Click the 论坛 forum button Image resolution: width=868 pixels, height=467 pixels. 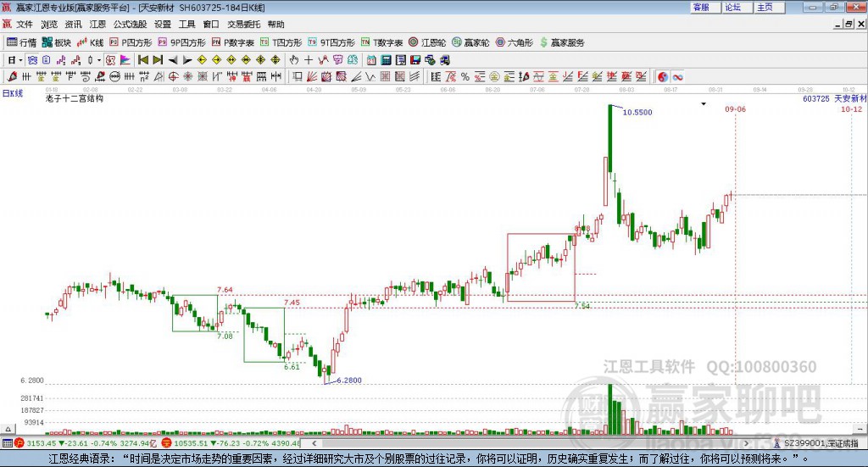[x=737, y=7]
